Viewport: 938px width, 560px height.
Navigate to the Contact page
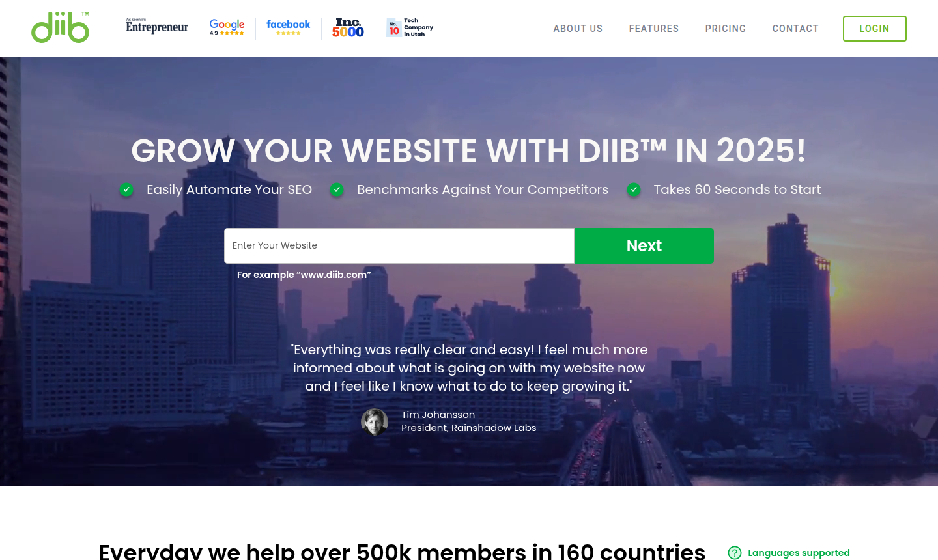(x=795, y=29)
